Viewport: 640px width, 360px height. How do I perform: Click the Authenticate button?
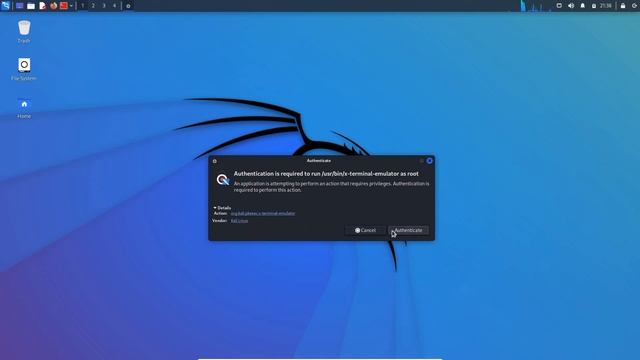pos(408,230)
